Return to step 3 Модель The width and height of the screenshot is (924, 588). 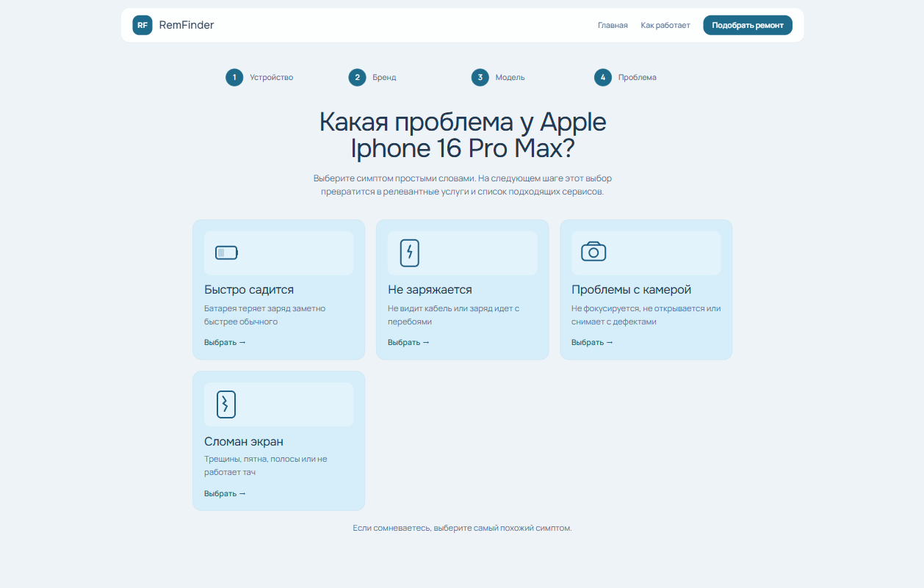pyautogui.click(x=498, y=77)
